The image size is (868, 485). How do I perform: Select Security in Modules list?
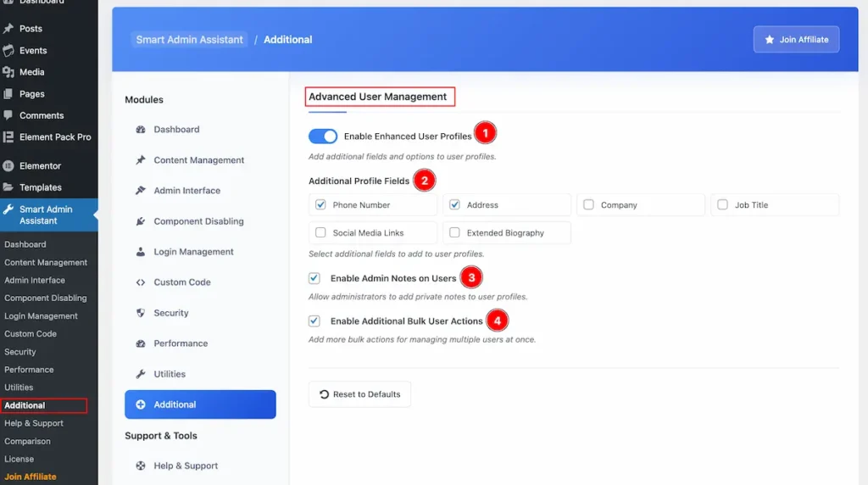[x=200, y=313]
